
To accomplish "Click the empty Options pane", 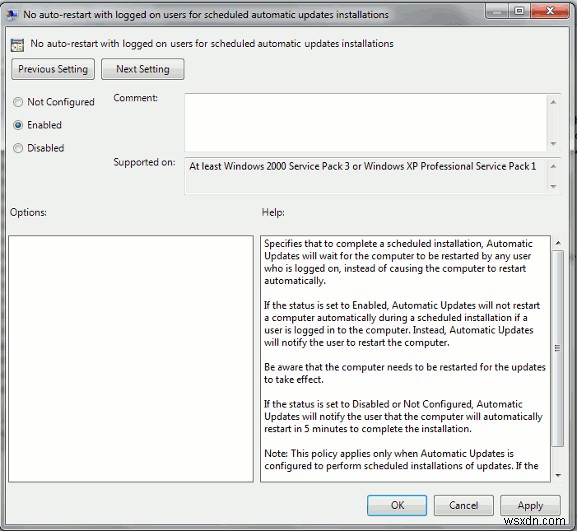I will pos(131,359).
